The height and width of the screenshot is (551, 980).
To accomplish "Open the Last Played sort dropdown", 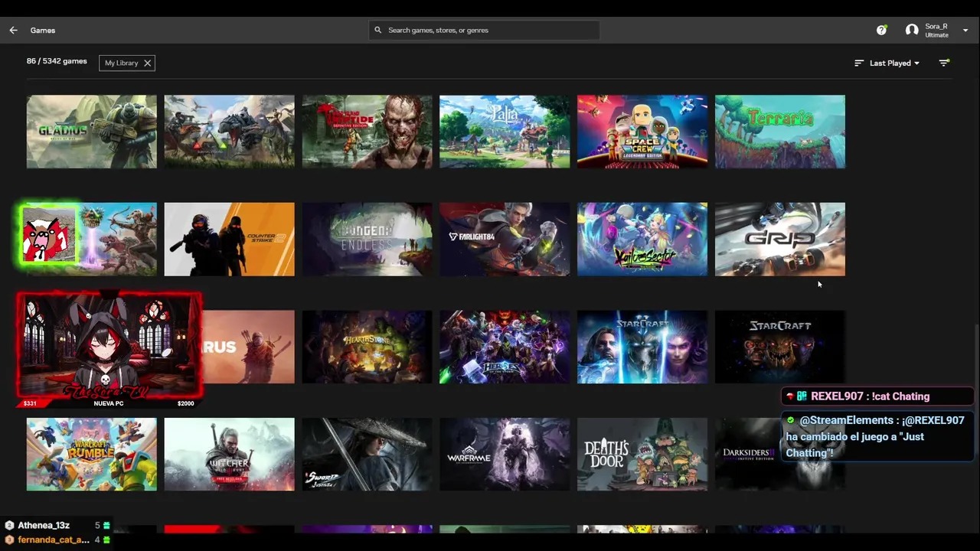I will 894,63.
